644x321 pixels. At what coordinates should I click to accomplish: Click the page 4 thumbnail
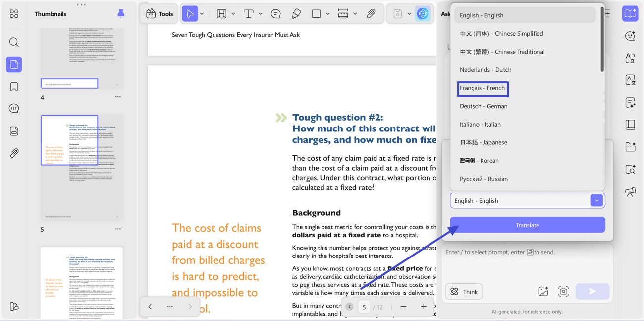click(81, 57)
